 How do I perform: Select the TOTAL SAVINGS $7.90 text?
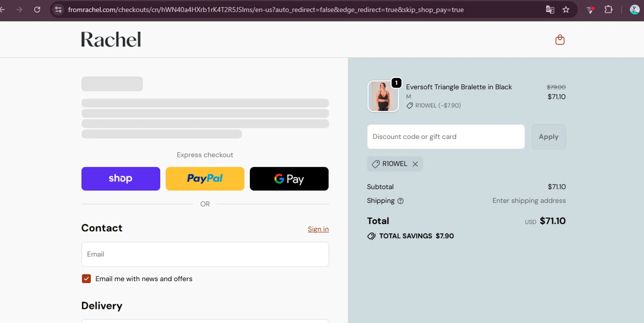[x=416, y=236]
